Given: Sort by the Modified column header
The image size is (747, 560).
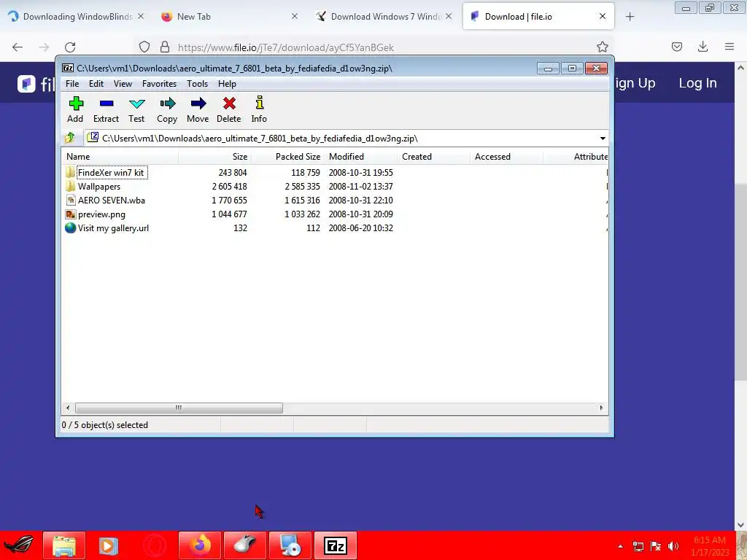Looking at the screenshot, I should coord(360,157).
